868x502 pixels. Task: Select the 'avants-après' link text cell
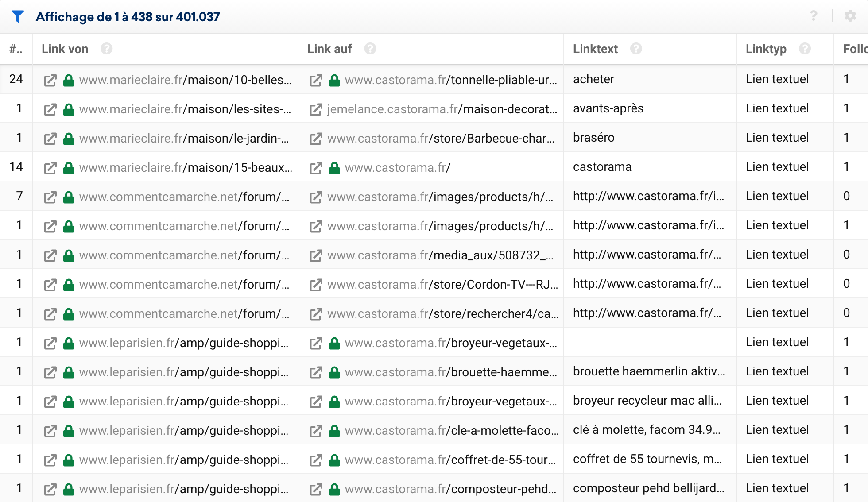(608, 108)
